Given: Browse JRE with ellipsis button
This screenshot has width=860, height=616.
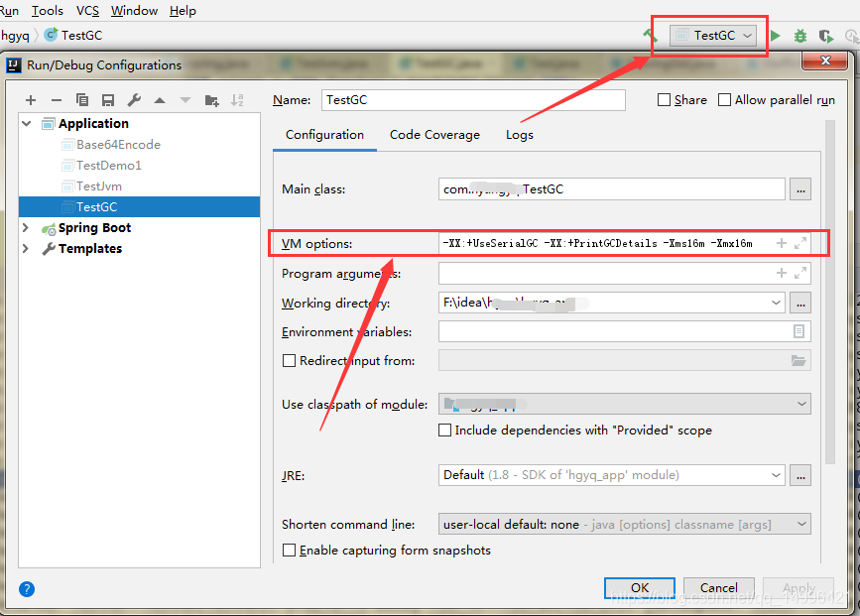Looking at the screenshot, I should (800, 475).
